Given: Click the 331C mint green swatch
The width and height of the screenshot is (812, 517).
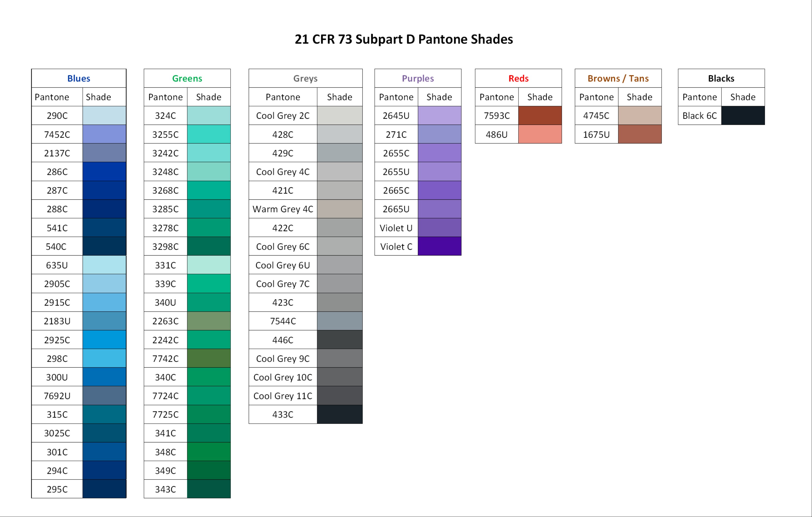Looking at the screenshot, I should tap(209, 265).
